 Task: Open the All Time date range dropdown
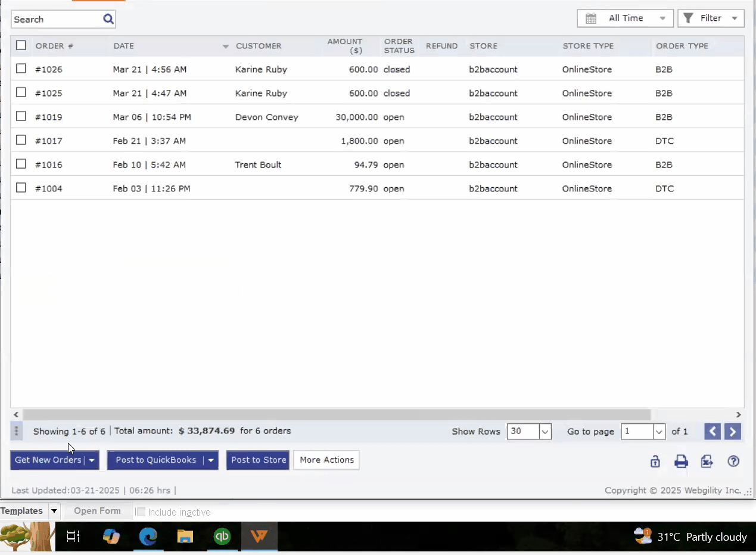[625, 18]
